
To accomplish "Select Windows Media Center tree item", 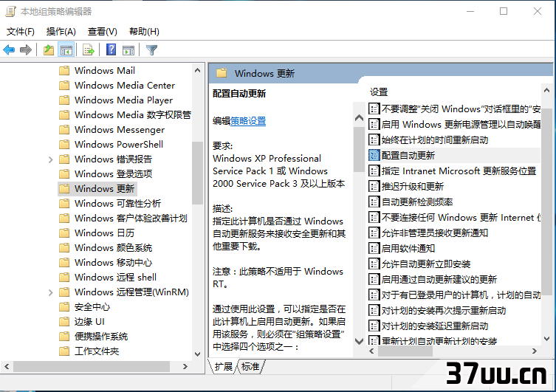I will [x=125, y=86].
